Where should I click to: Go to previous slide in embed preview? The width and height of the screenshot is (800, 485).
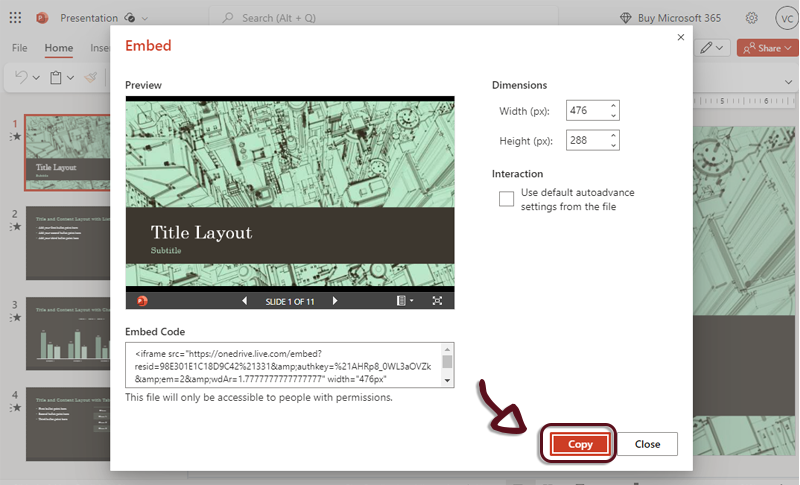point(245,301)
